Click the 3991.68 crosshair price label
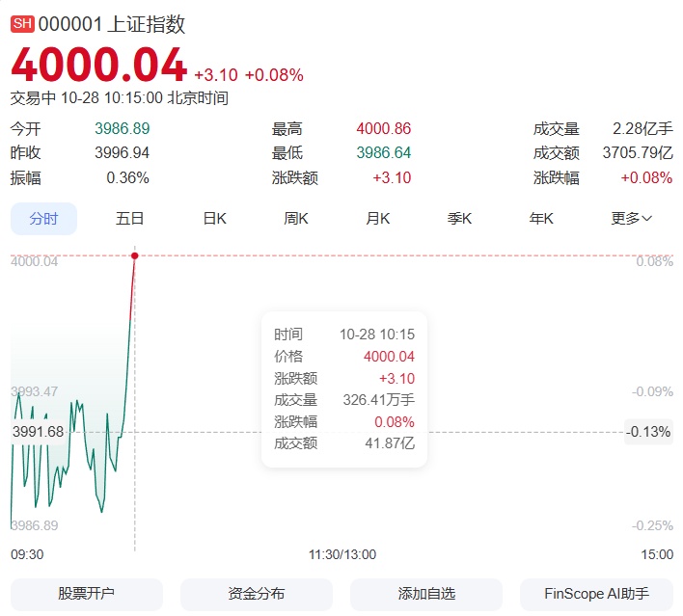Screen dimensions: 683x616 [38, 432]
